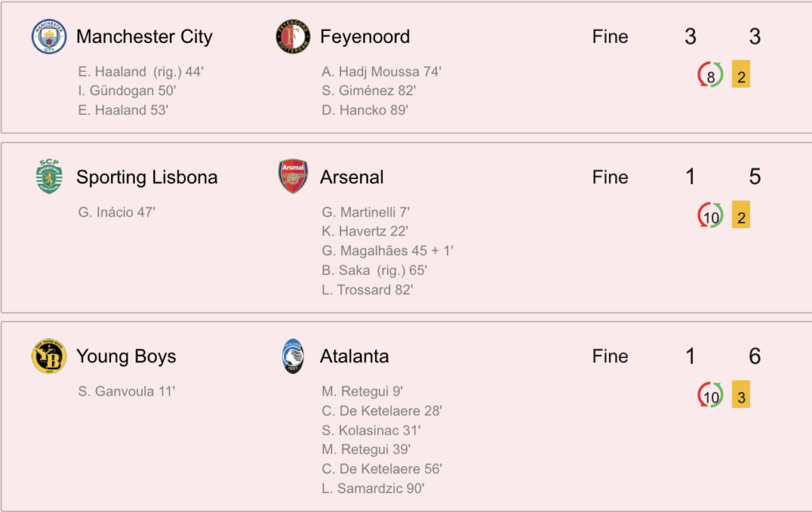Click the Atalanta club crest
Viewport: 812px width, 512px height.
[x=293, y=356]
